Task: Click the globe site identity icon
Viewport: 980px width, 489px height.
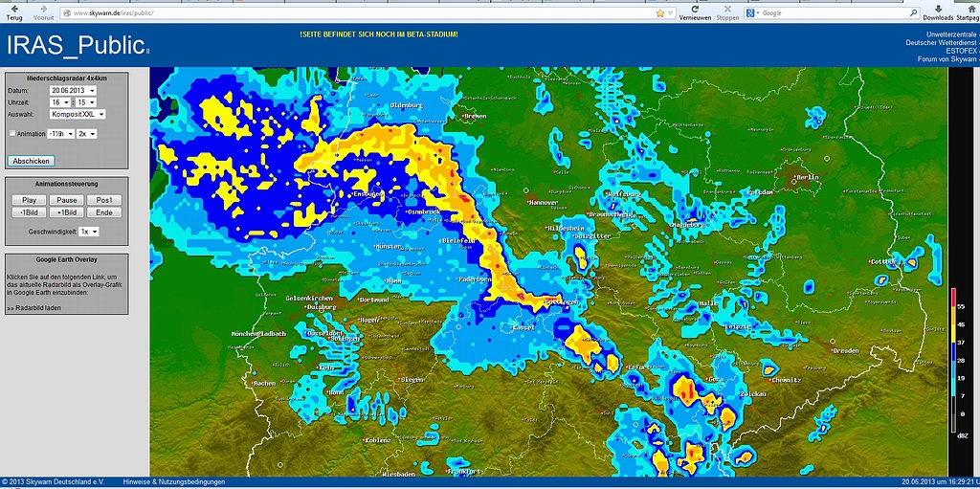Action: (x=67, y=12)
